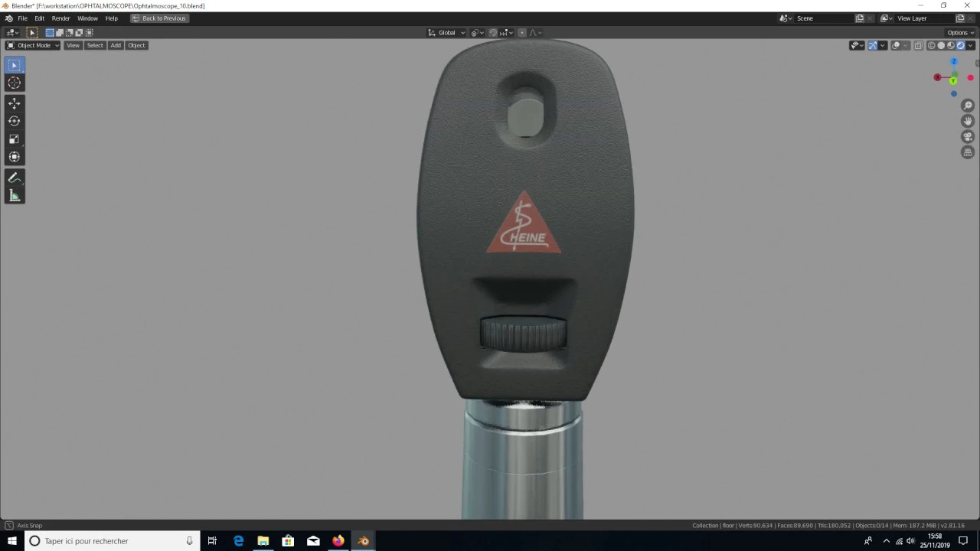Screen dimensions: 980x551
Task: Toggle show gizmo button
Action: [872, 45]
